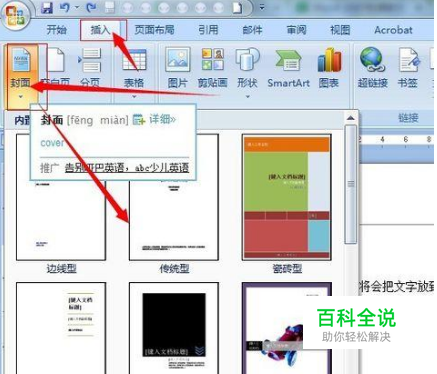
Task: Choose the cover thumbnail with purple border
Action: pyautogui.click(x=287, y=328)
